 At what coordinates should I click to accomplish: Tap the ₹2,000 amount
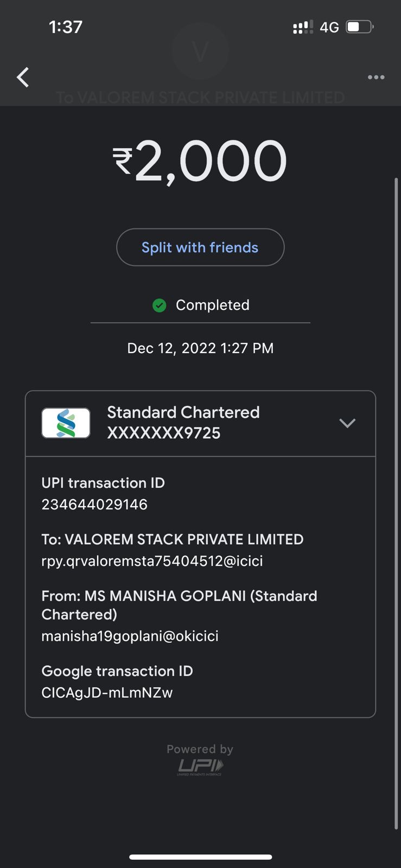pyautogui.click(x=200, y=161)
